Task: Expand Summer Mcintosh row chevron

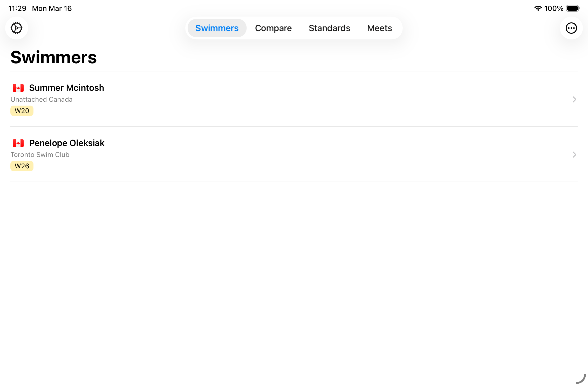Action: [574, 99]
